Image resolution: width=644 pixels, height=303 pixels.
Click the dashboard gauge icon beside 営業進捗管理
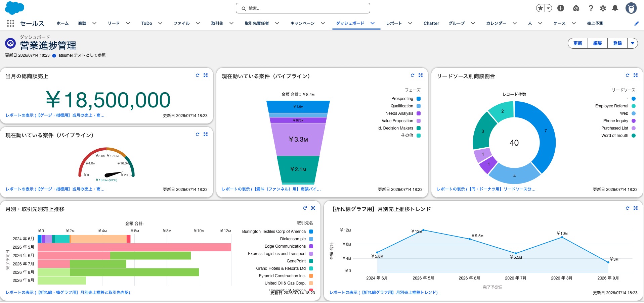pyautogui.click(x=10, y=43)
